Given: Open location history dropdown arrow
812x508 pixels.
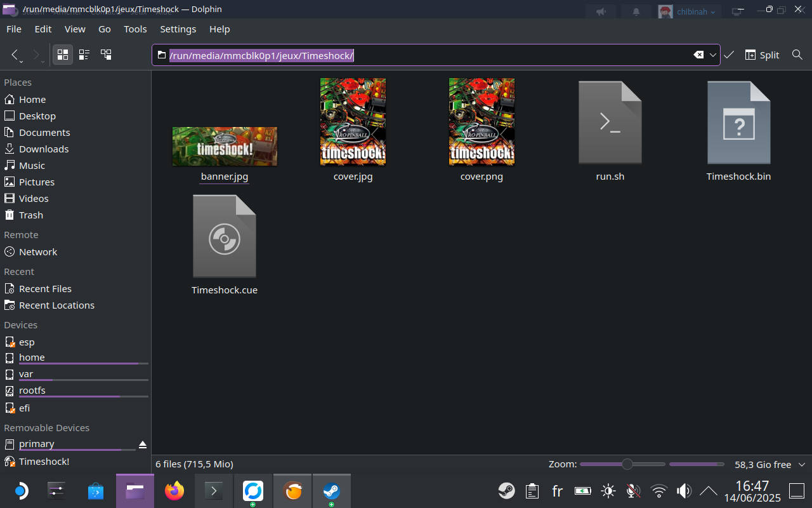Looking at the screenshot, I should point(713,55).
